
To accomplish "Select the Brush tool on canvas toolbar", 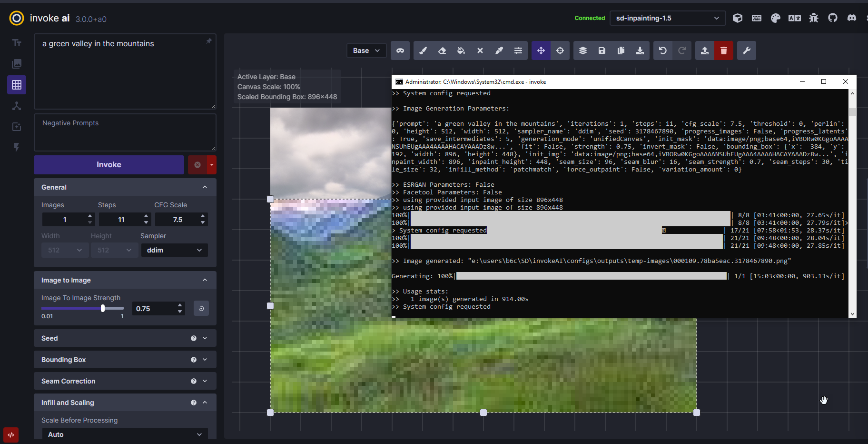I will 423,50.
